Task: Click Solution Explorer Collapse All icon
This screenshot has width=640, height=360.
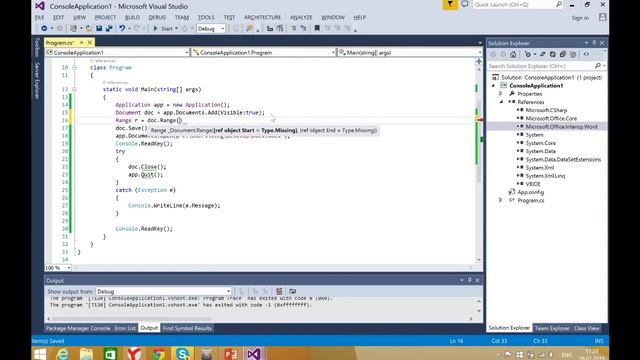Action: [562, 54]
